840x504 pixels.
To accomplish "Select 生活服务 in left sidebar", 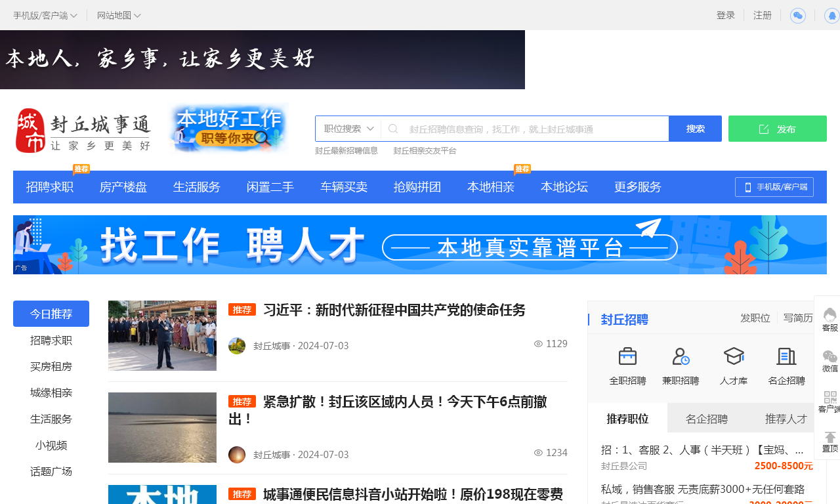I will (51, 419).
